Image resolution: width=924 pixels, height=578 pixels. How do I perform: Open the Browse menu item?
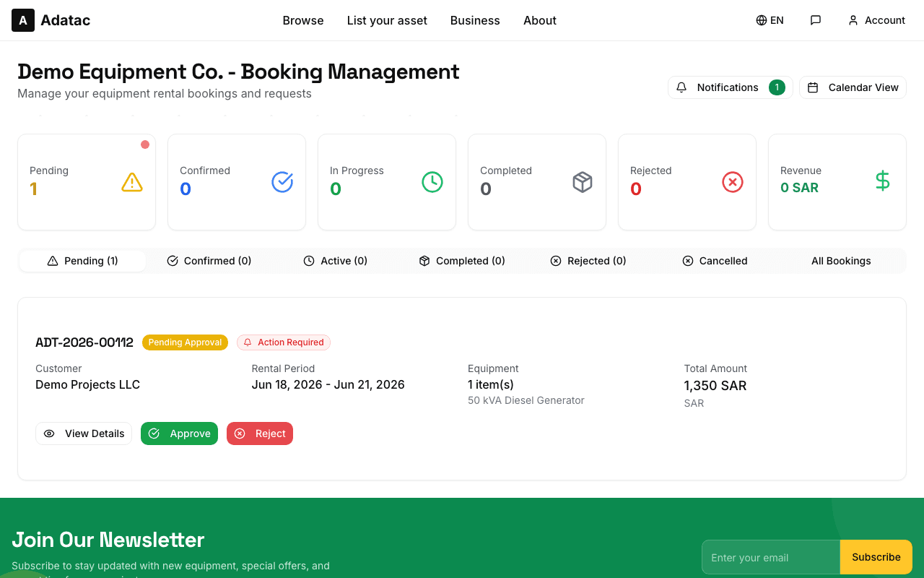tap(303, 20)
